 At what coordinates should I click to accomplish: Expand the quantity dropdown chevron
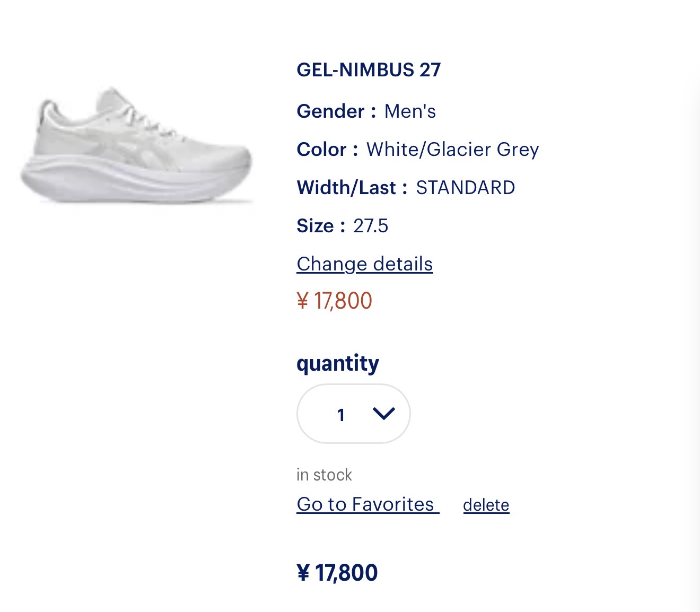[x=383, y=414]
